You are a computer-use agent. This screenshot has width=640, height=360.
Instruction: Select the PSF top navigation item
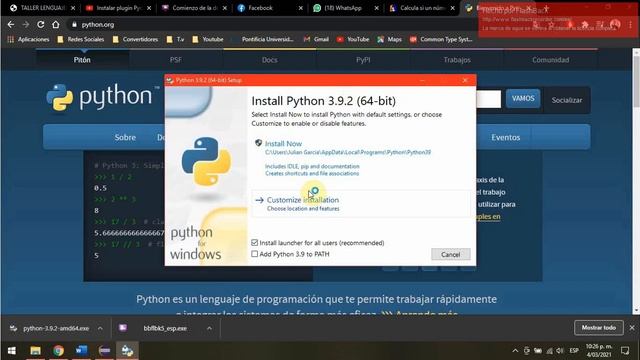coord(176,60)
